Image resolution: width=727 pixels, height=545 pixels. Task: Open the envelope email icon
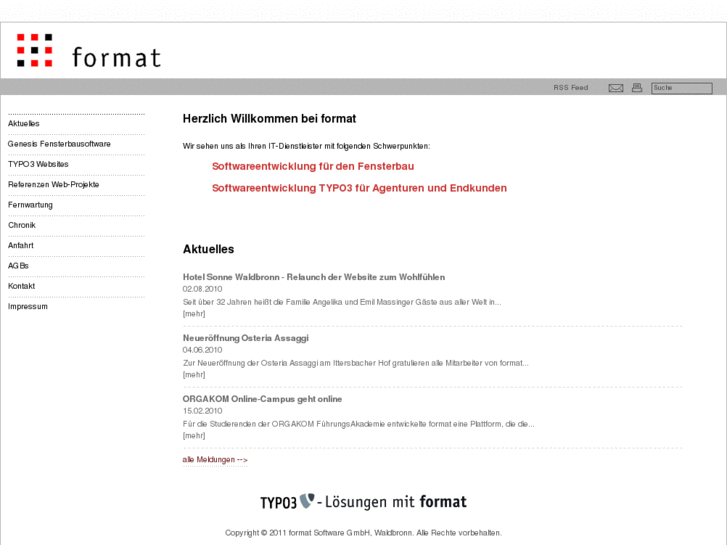(x=615, y=88)
